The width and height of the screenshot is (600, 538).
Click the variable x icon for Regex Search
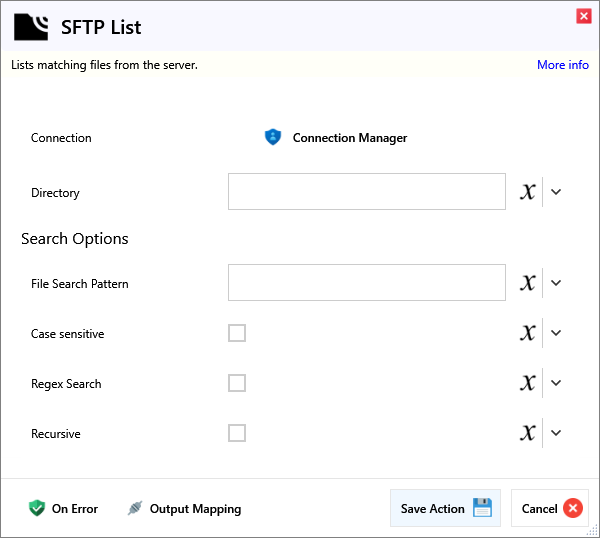(x=528, y=383)
